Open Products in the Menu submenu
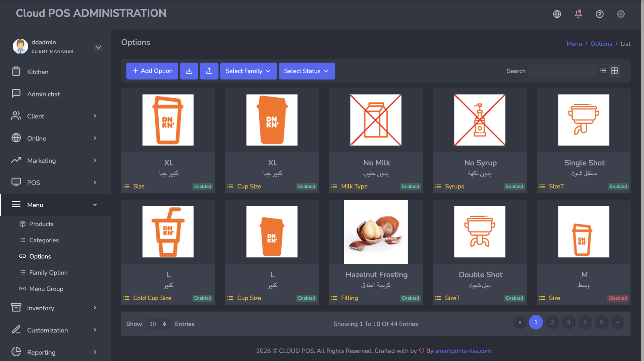The height and width of the screenshot is (361, 644). coord(41,224)
